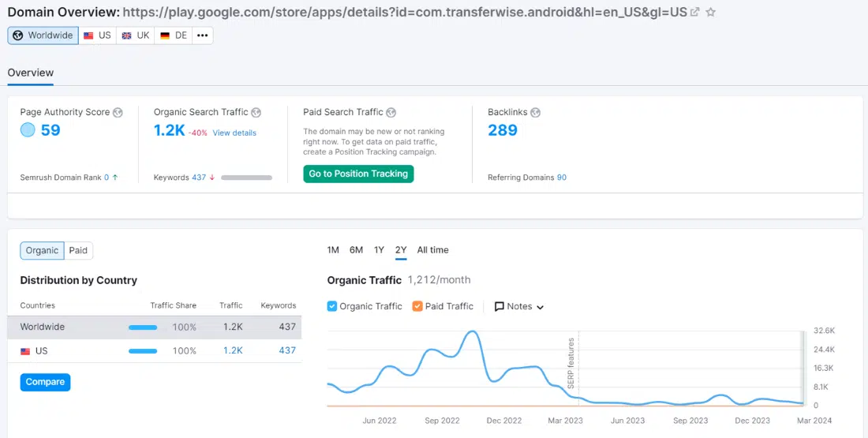The height and width of the screenshot is (438, 868).
Task: Switch to the DE database
Action: coord(174,36)
